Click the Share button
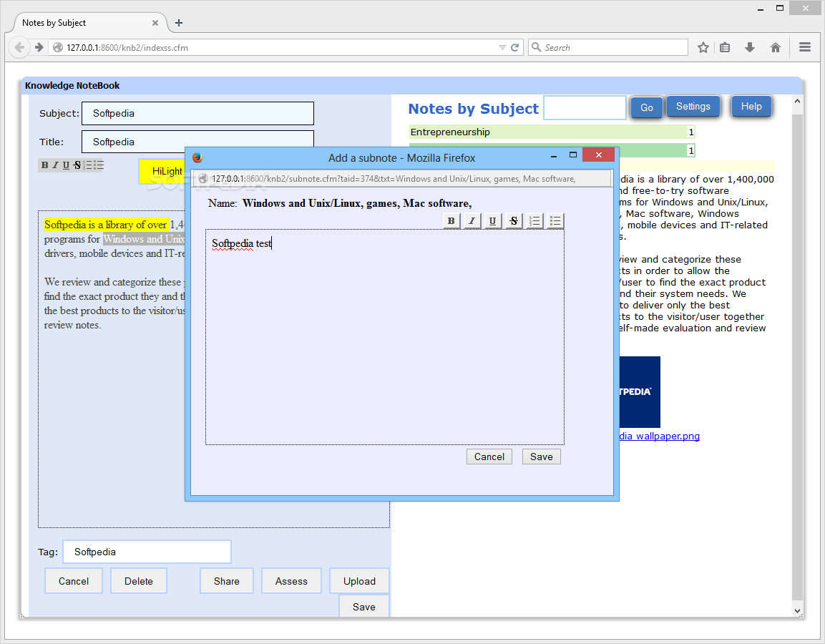The height and width of the screenshot is (644, 825). 227,581
